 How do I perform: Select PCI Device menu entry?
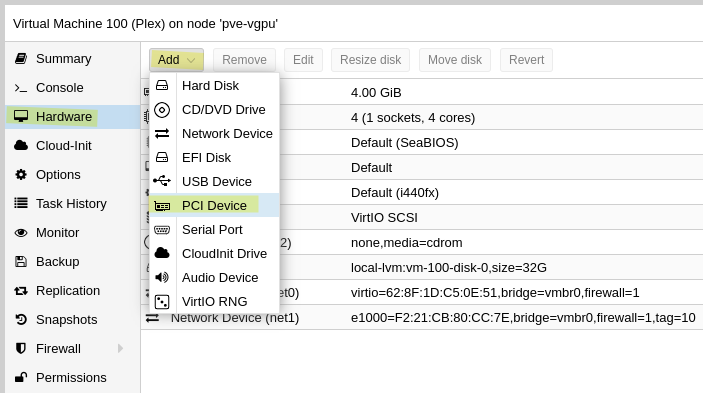(214, 205)
